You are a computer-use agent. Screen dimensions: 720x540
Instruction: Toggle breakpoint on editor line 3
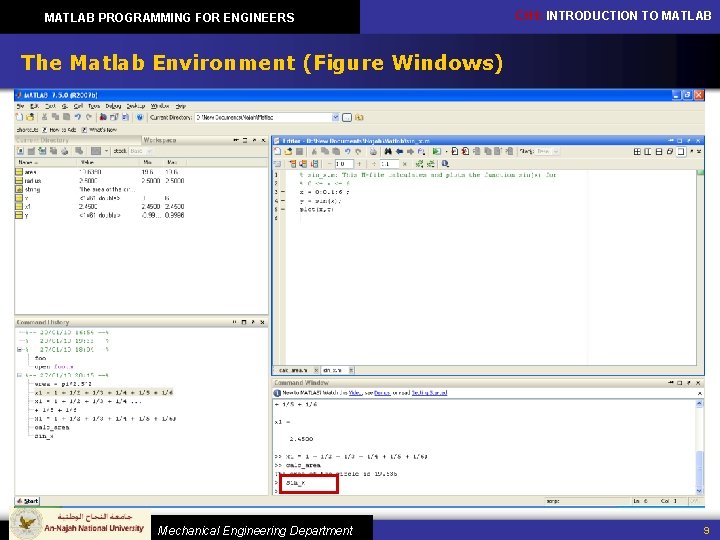pos(282,192)
